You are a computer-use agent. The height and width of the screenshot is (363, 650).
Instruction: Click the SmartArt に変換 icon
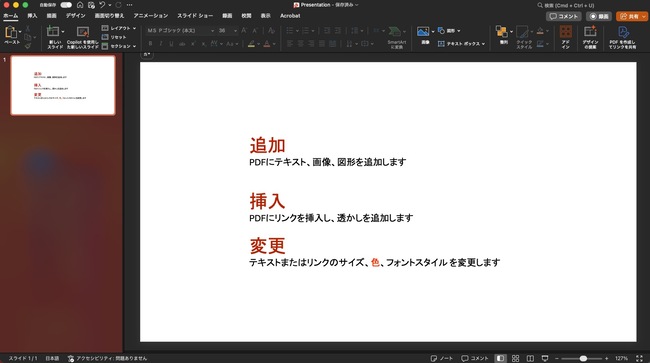tap(395, 32)
